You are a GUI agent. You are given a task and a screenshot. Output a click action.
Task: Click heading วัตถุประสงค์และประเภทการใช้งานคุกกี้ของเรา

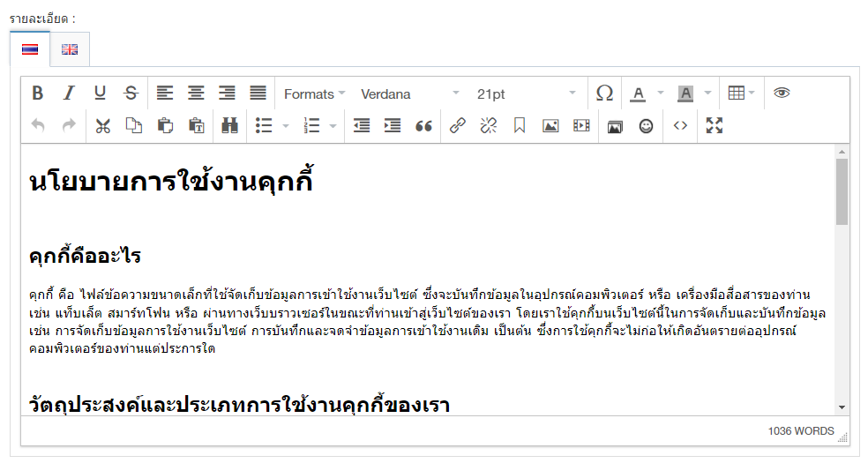(239, 405)
